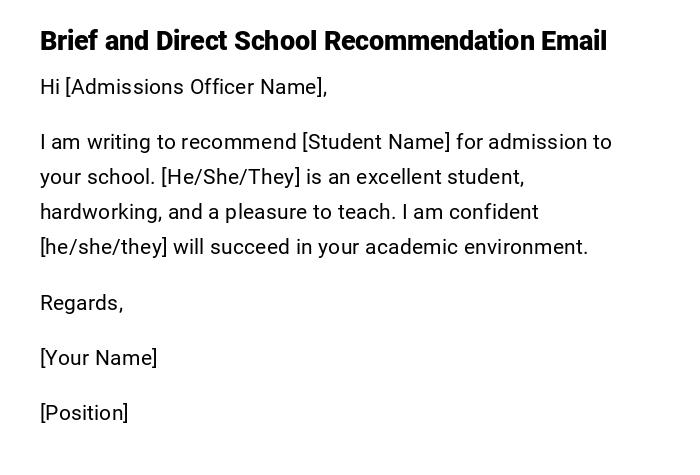Click the words "your school" in paragraph
This screenshot has width=700, height=475.
[x=97, y=177]
